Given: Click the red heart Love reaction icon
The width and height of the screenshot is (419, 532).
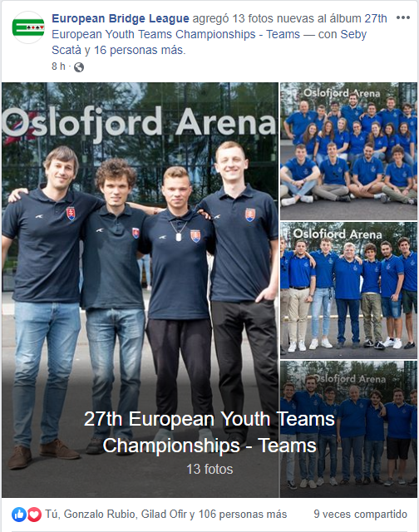Looking at the screenshot, I should [34, 515].
